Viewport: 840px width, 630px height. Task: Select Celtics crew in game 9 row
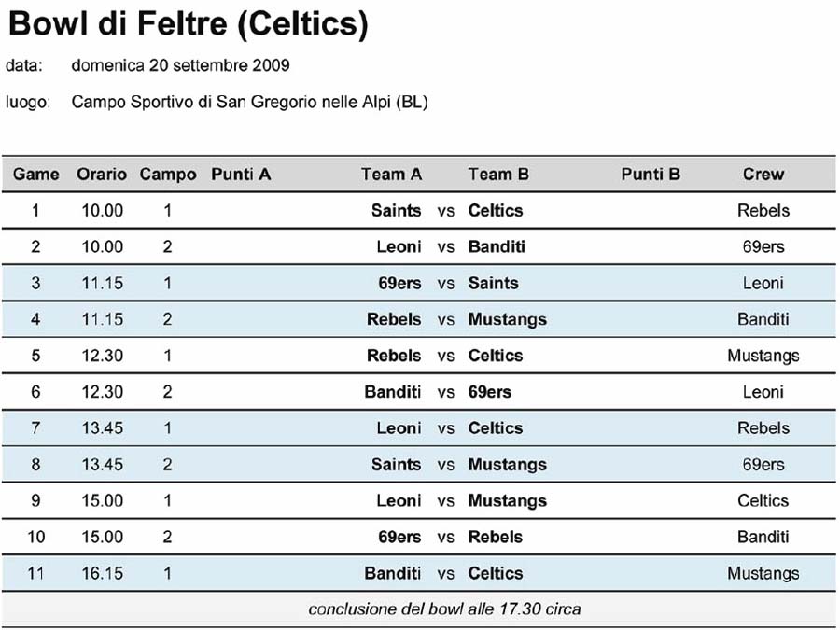[763, 500]
